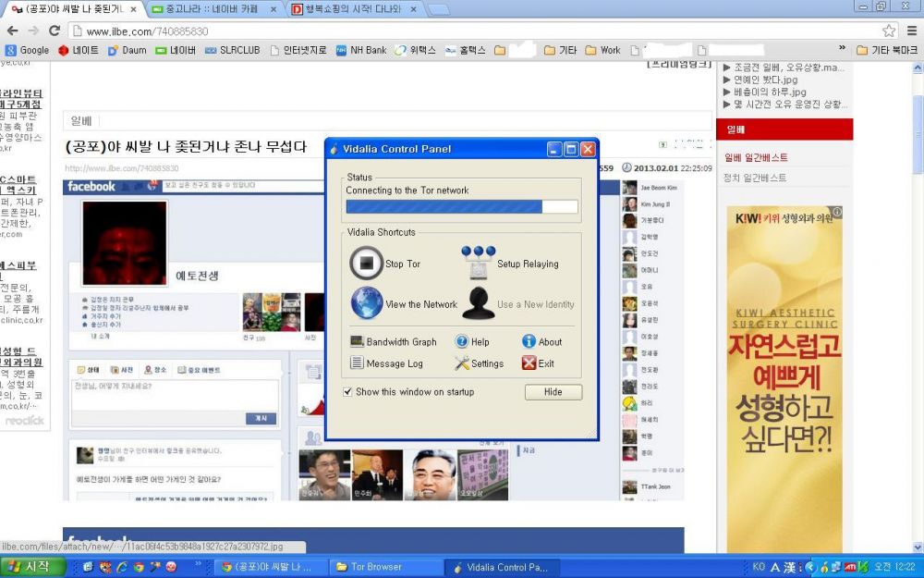Screen dimensions: 924x578
Task: Open View the Network globe
Action: (x=405, y=303)
